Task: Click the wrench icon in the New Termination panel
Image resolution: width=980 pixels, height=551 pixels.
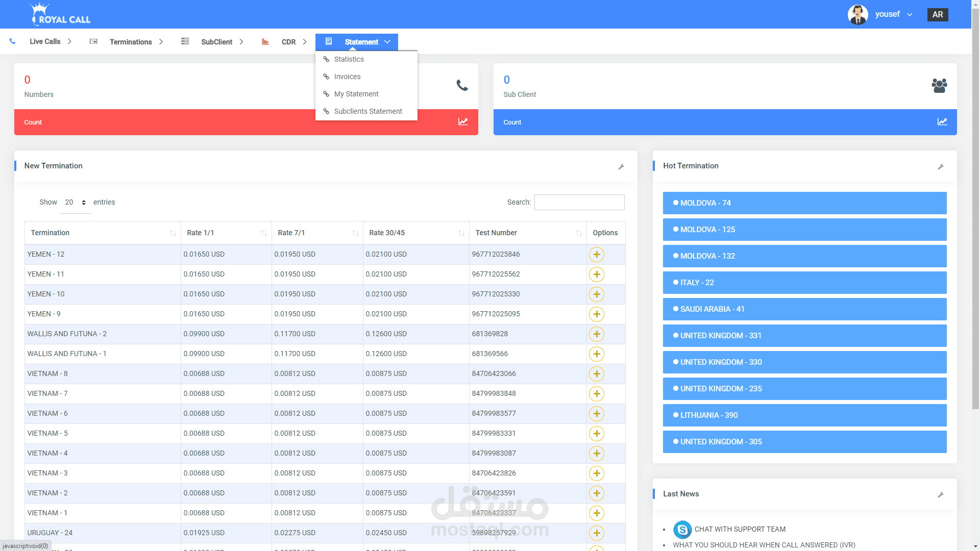Action: pos(621,167)
